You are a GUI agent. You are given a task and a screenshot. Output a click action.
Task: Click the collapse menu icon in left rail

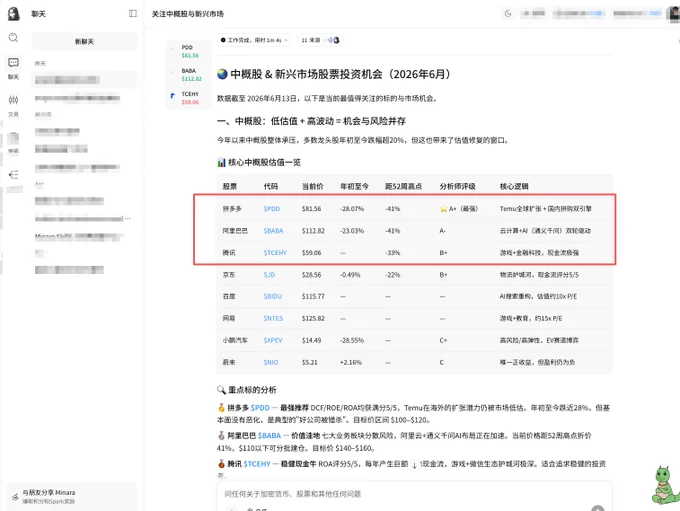[x=13, y=175]
